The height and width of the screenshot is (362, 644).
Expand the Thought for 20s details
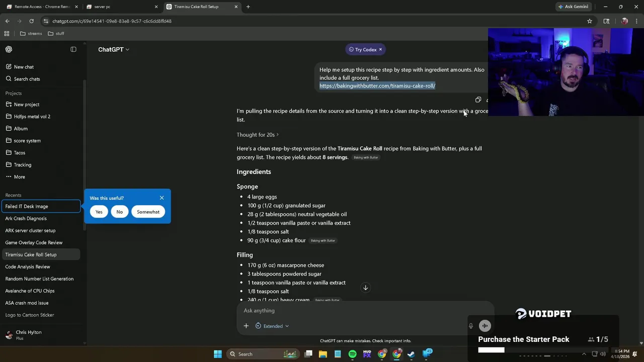tap(258, 135)
